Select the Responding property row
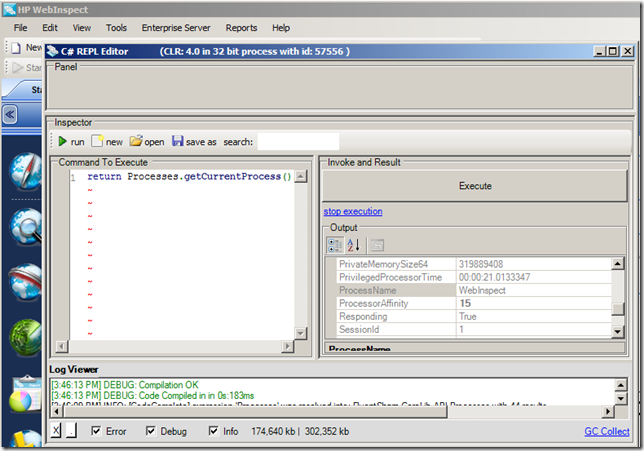The image size is (644, 451). coord(474,317)
